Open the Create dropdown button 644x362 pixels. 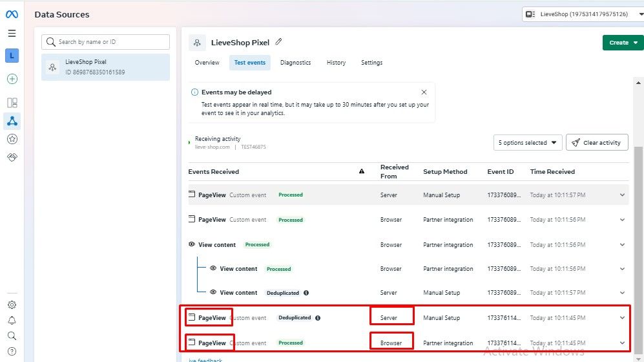(623, 43)
